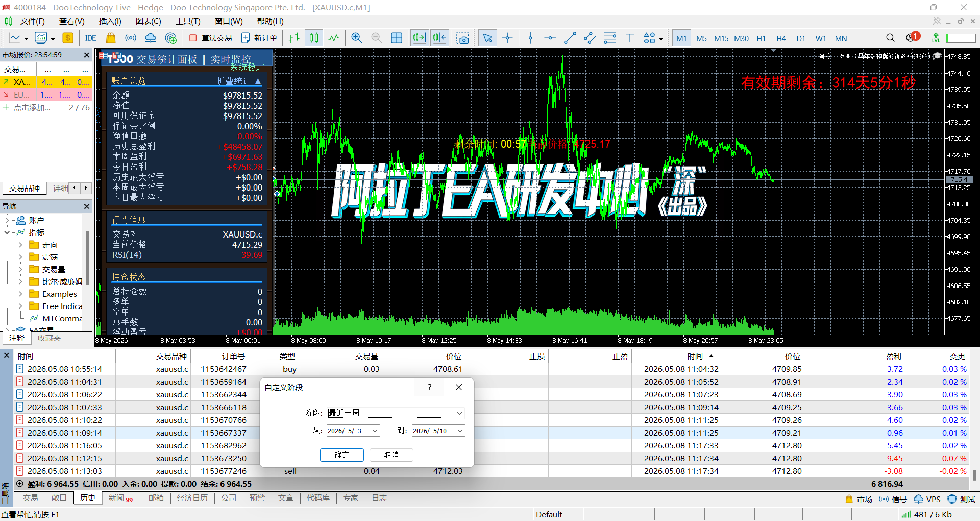Take a chart screenshot with the camera icon
Viewport: 980px width, 521px height.
pos(463,38)
